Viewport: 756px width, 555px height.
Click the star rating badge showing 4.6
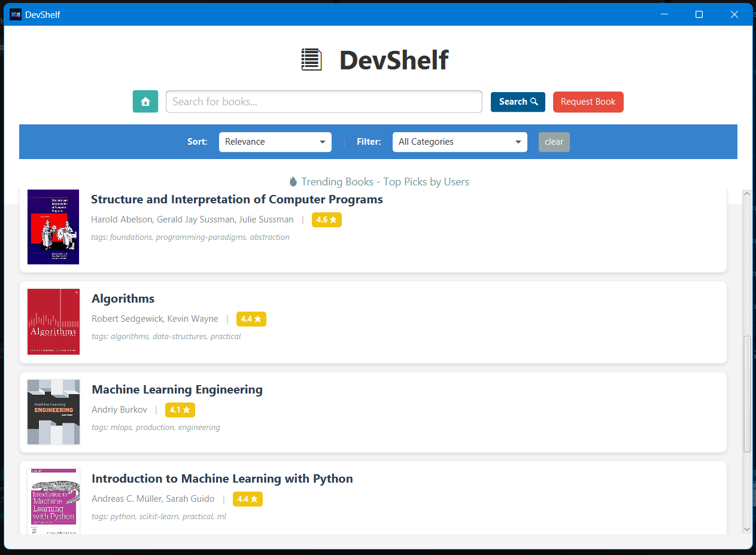(x=326, y=219)
